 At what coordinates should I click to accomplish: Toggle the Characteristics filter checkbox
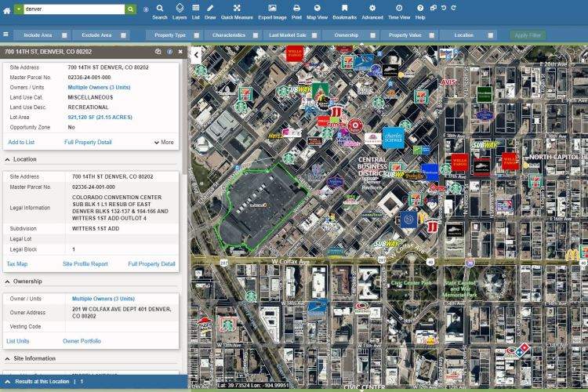[x=256, y=35]
